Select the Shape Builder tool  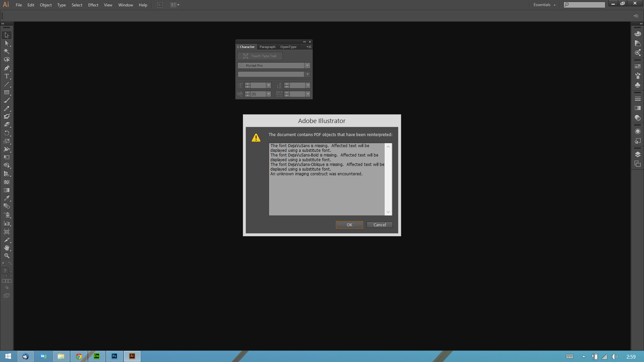tap(7, 166)
